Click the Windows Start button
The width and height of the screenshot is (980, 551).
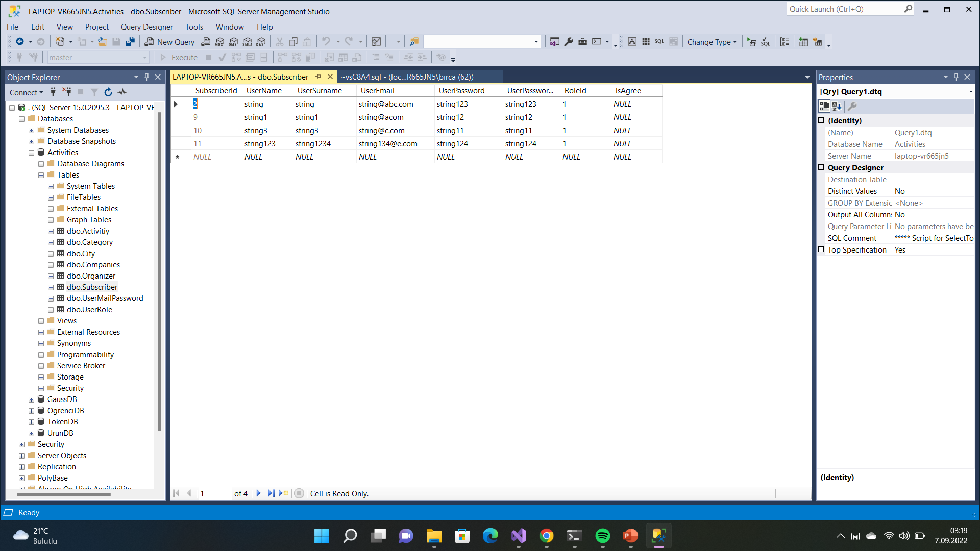(x=322, y=536)
